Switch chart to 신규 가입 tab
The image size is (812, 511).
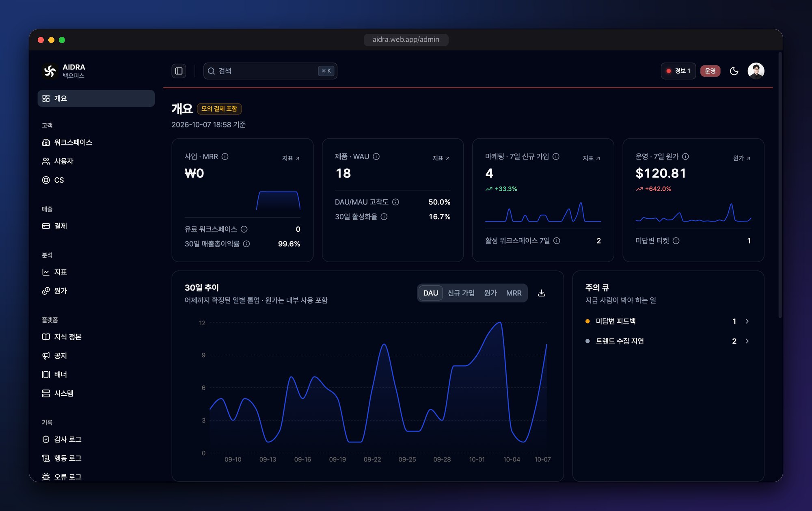461,293
